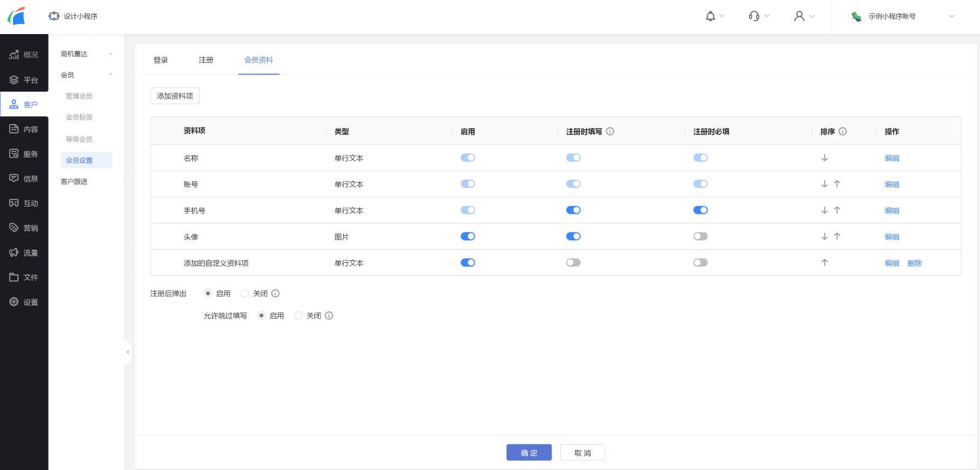Move 手机号 row down
Screen dimensions: 980x470
[824, 210]
